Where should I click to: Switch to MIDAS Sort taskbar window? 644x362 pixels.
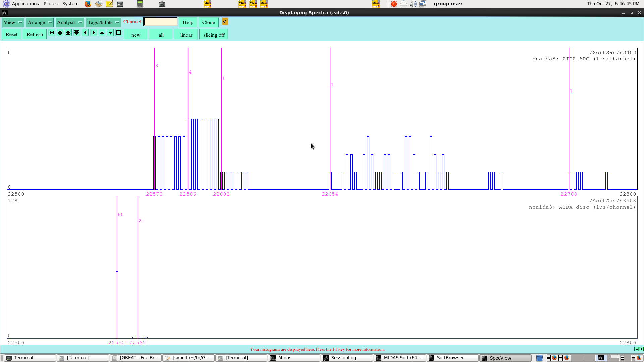click(x=400, y=358)
